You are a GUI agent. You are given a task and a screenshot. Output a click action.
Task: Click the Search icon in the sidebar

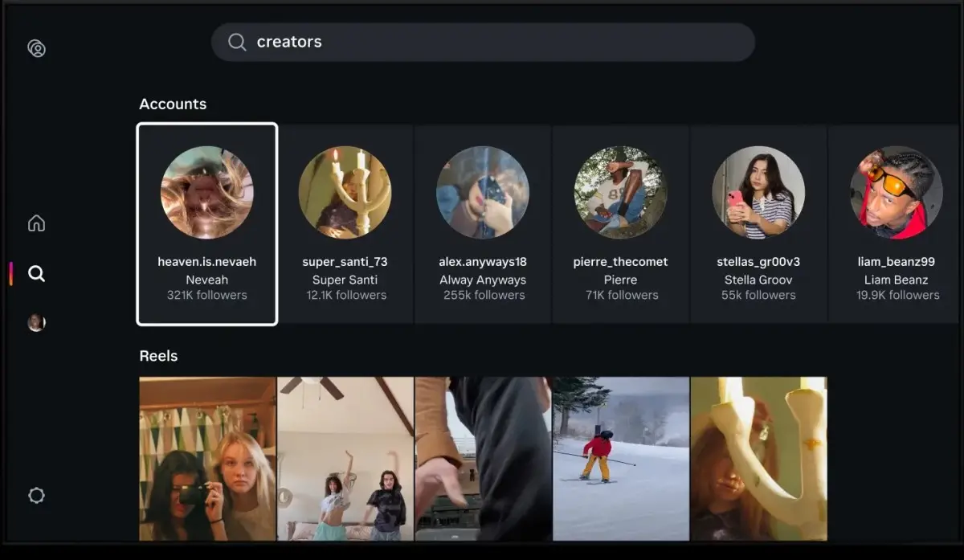click(x=36, y=273)
